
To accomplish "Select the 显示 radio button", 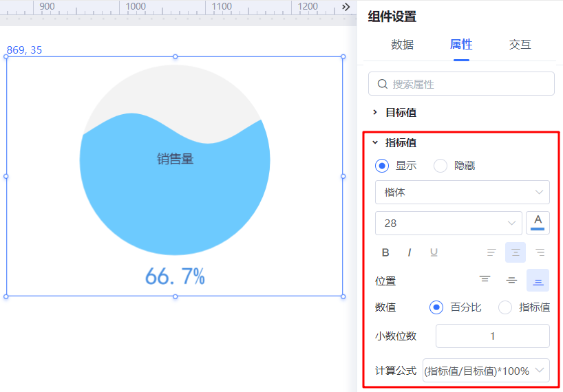I will click(x=382, y=166).
